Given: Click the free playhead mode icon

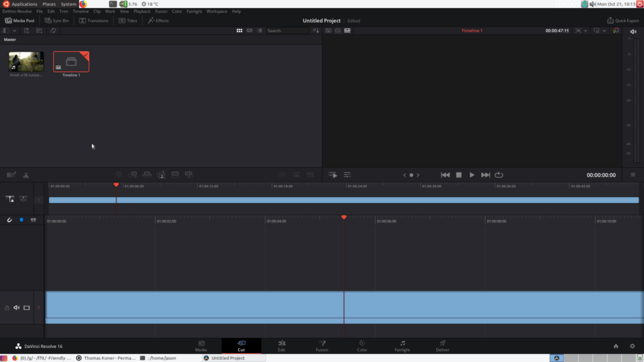Looking at the screenshot, I should (x=23, y=199).
